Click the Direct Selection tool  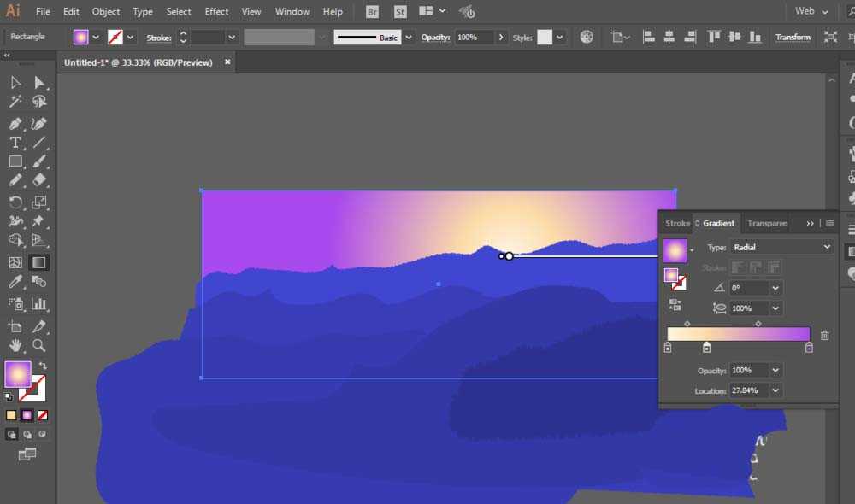[x=38, y=82]
